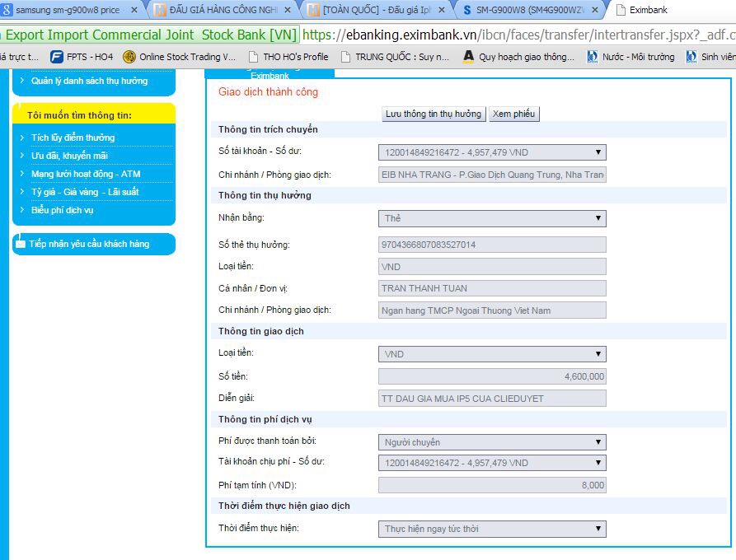
Task: Open the Tỷ giá - Giá vàng - Lãi suất link
Action: point(85,192)
